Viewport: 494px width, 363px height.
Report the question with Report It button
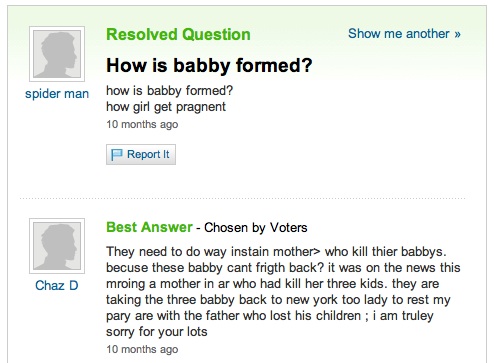[141, 154]
